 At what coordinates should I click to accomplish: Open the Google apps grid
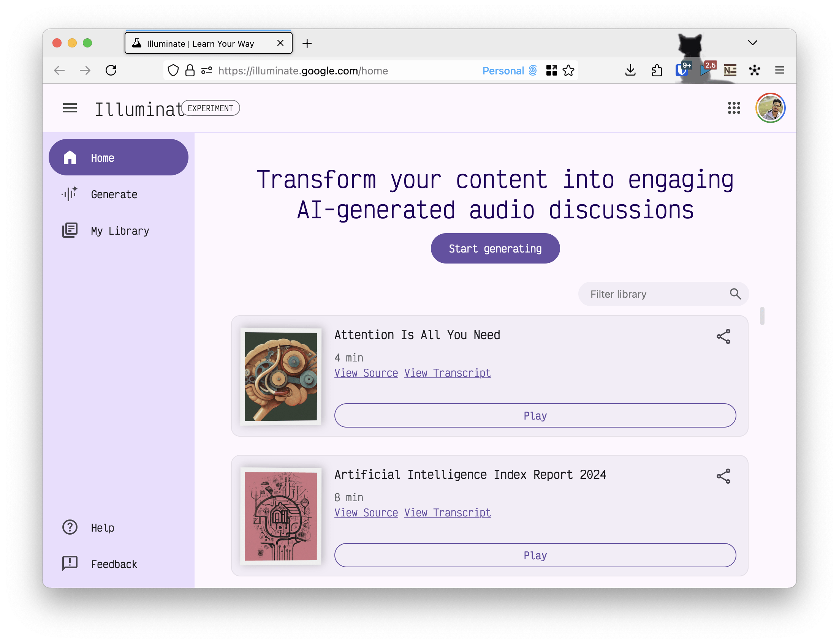[733, 108]
